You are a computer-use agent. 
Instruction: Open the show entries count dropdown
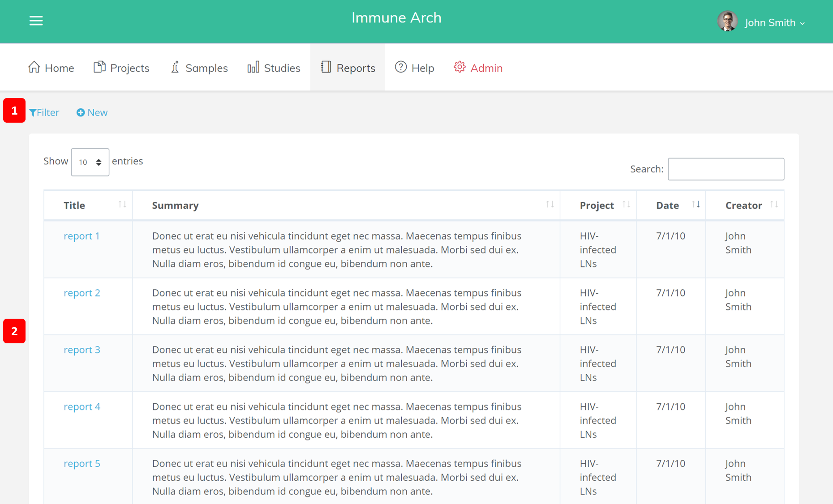pyautogui.click(x=90, y=162)
